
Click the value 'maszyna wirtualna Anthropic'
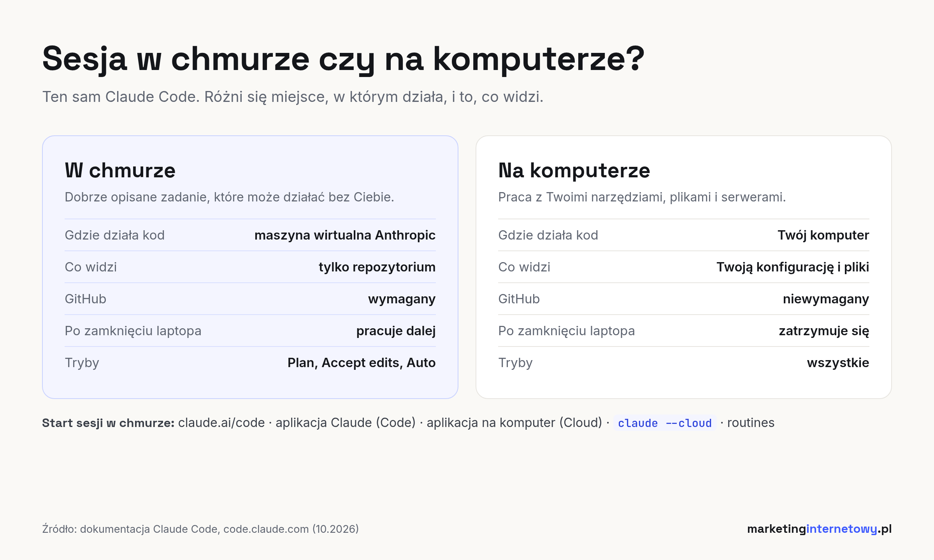pyautogui.click(x=345, y=235)
